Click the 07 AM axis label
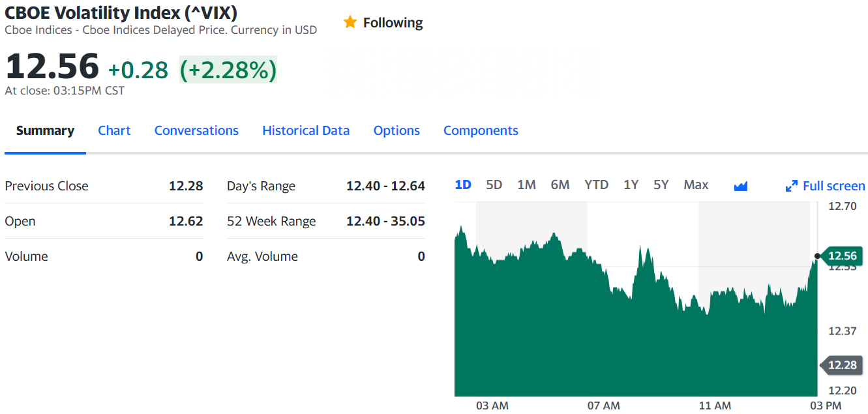Viewport: 868px width, 414px height. point(604,406)
